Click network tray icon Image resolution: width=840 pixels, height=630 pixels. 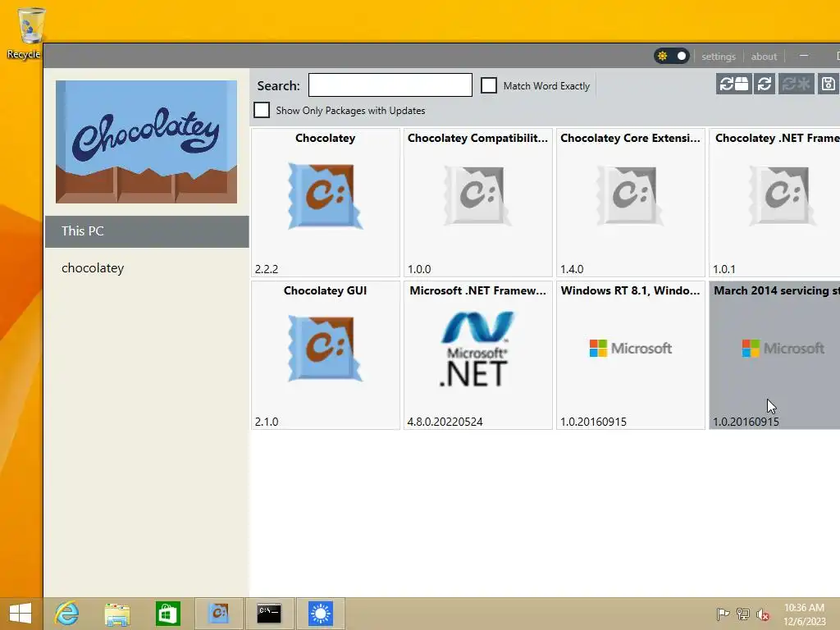pyautogui.click(x=743, y=614)
